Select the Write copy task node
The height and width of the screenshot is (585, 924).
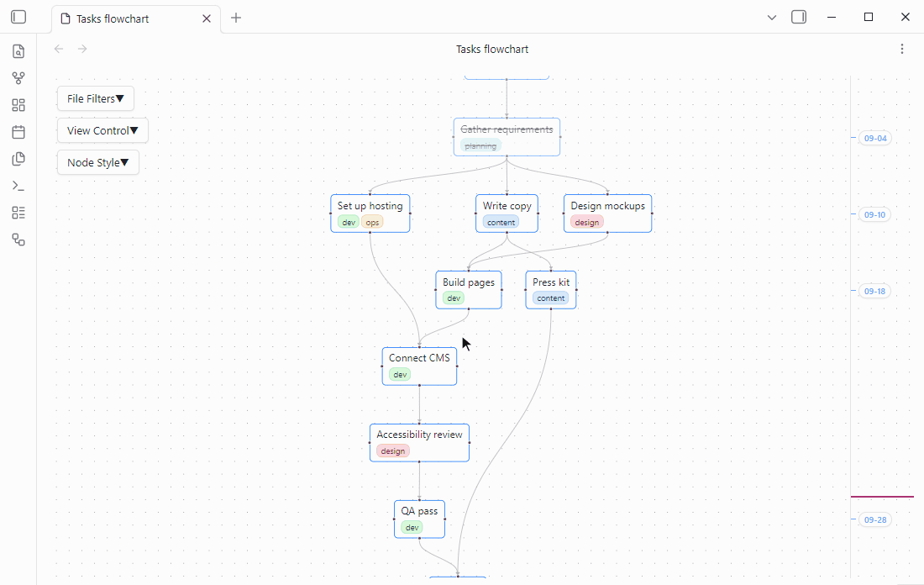(x=507, y=213)
